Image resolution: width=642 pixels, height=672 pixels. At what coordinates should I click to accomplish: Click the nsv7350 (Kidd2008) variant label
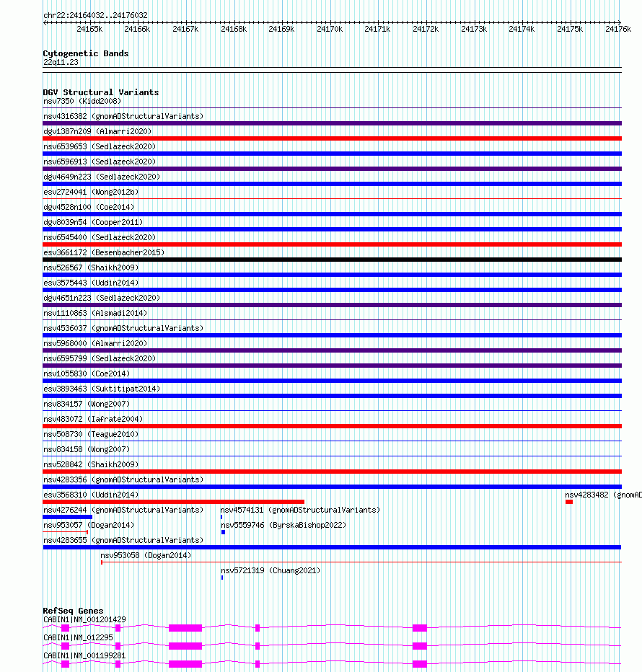point(82,101)
